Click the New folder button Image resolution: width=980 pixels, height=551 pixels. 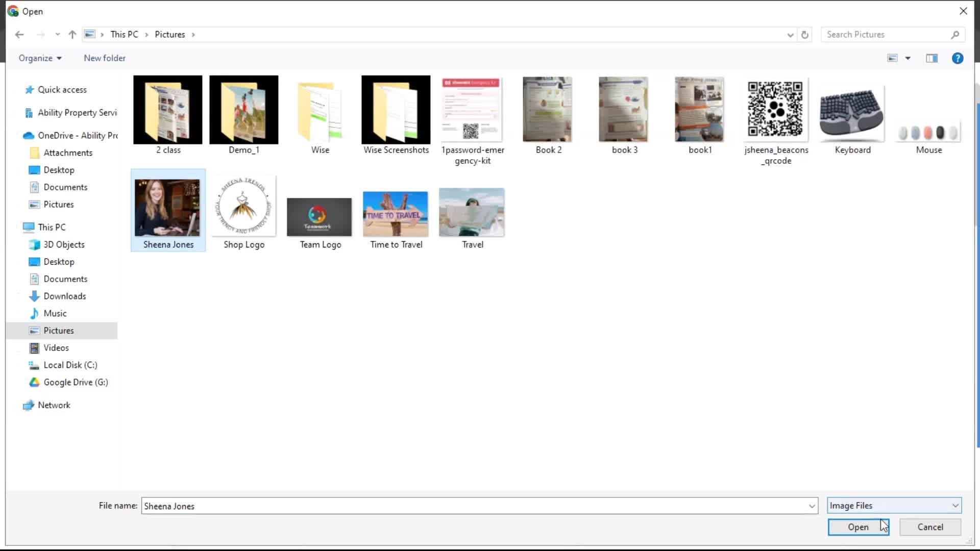tap(104, 58)
